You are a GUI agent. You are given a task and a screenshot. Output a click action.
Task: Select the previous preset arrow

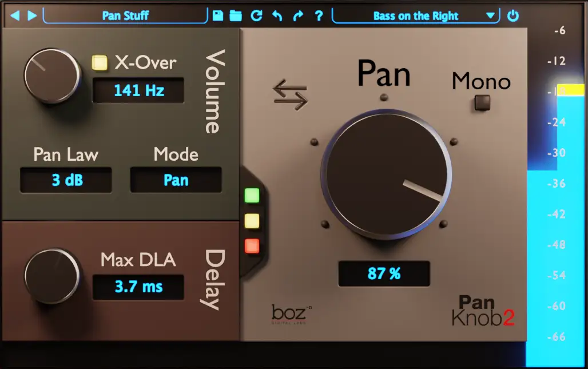click(x=15, y=15)
